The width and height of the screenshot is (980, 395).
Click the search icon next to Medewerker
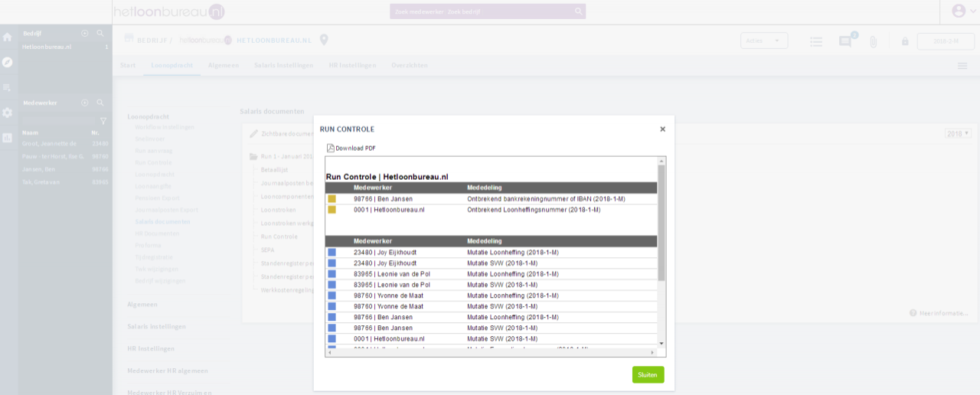(100, 103)
